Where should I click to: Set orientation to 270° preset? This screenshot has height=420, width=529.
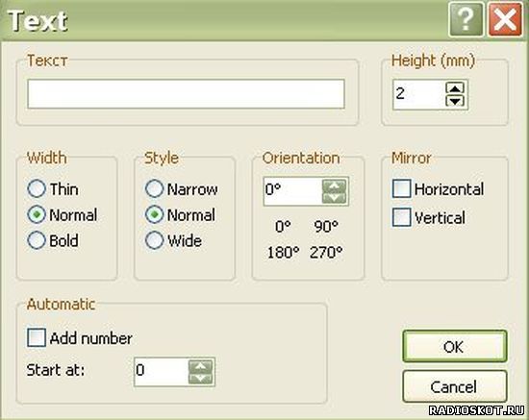[326, 252]
